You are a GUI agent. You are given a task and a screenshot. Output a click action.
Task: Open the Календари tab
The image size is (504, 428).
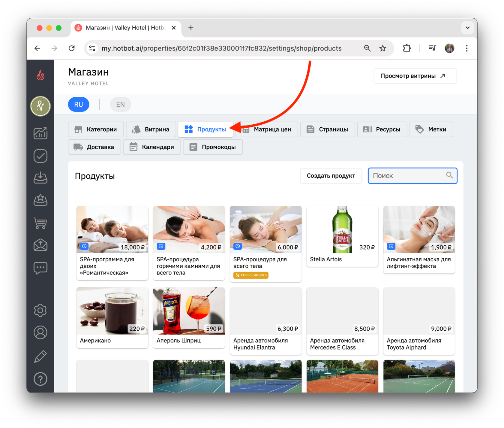(x=152, y=147)
